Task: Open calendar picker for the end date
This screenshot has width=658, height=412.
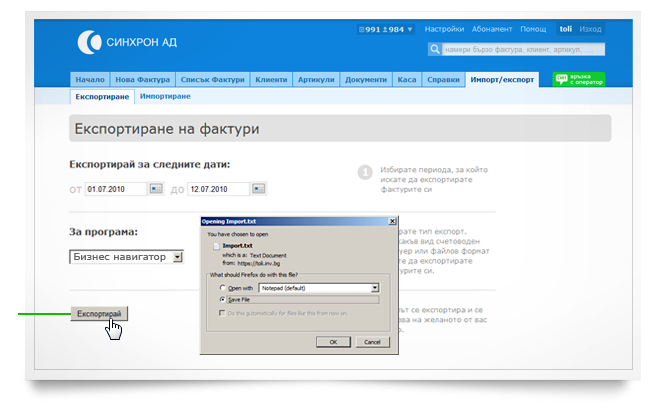Action: [x=259, y=188]
